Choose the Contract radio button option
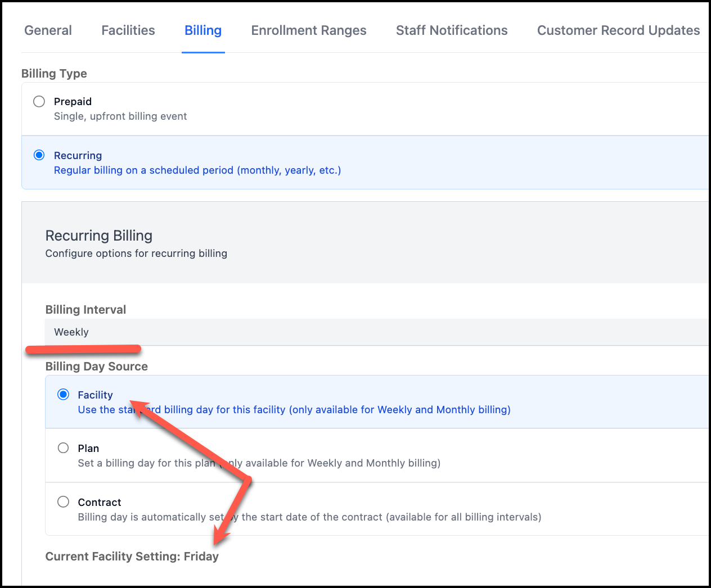The image size is (711, 588). [x=64, y=502]
